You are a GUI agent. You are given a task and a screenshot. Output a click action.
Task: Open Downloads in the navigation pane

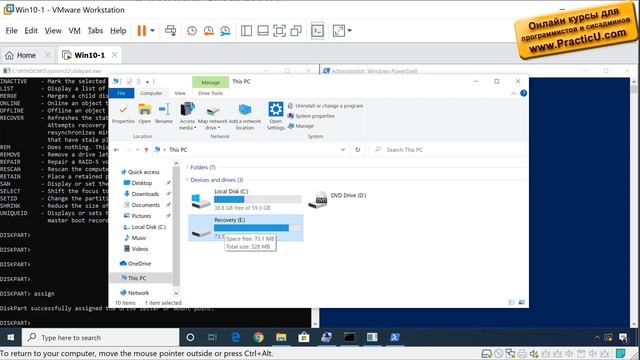[145, 194]
